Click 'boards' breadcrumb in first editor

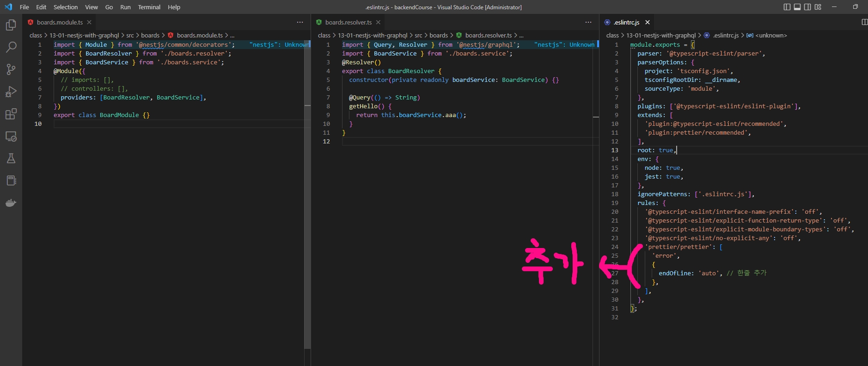tap(150, 35)
